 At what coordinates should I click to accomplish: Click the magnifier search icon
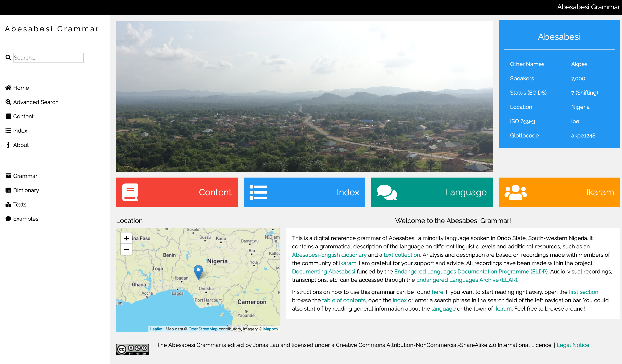[x=8, y=58]
